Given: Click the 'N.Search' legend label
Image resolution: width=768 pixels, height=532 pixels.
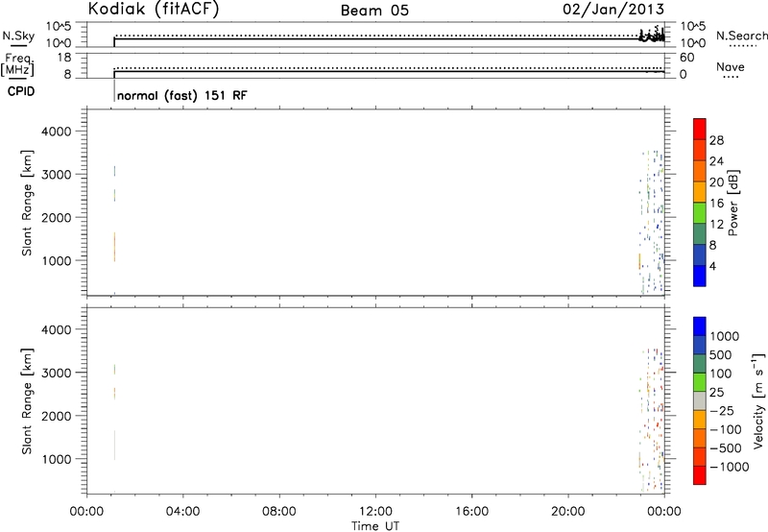Looking at the screenshot, I should point(741,36).
